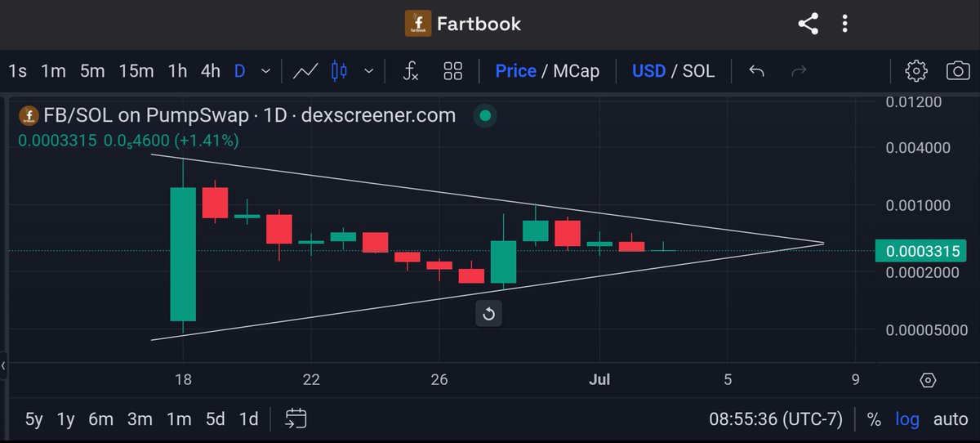Select the 1m timeframe in top toolbar
Viewport: 980px width, 443px height.
(53, 71)
